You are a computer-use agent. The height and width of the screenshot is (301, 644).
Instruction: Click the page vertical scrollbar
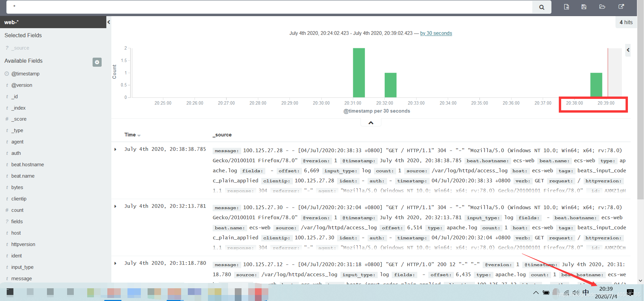[x=640, y=101]
